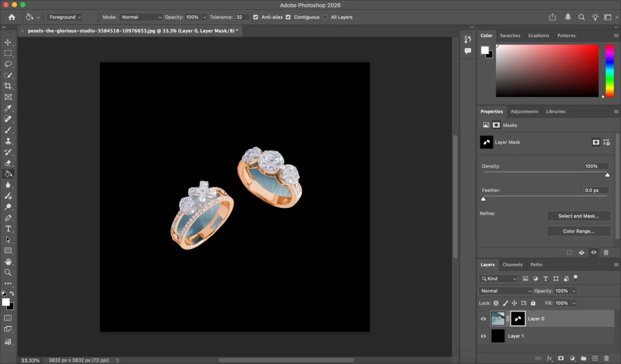The width and height of the screenshot is (621, 364).
Task: Select the Hand tool
Action: pyautogui.click(x=8, y=262)
